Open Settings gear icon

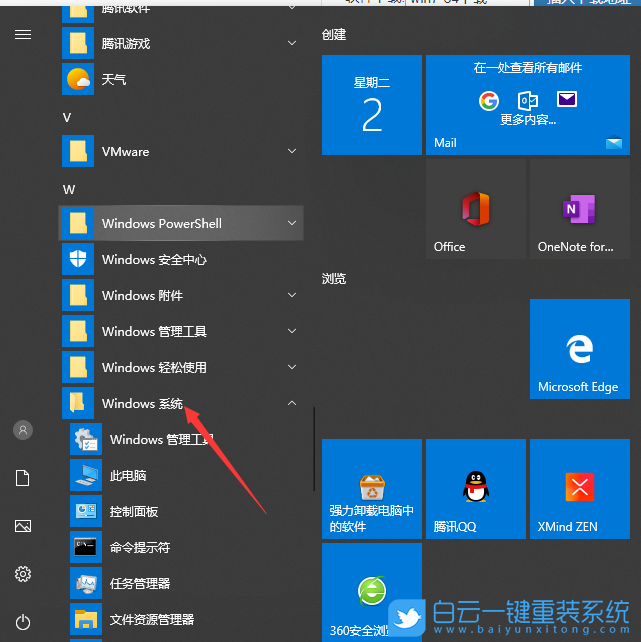[23, 574]
